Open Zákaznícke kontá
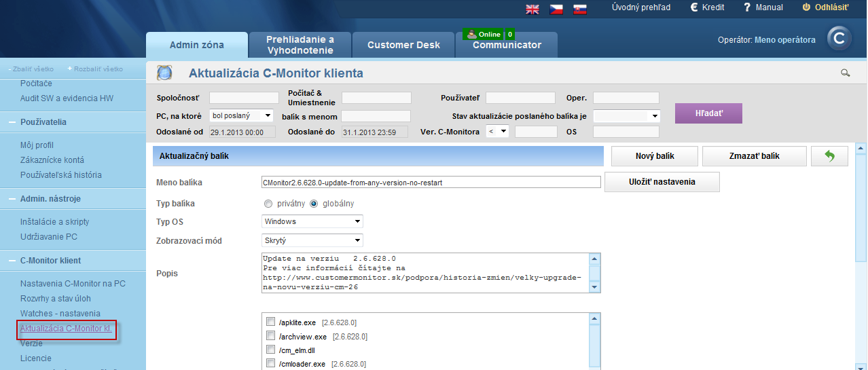868x370 pixels. coord(52,160)
